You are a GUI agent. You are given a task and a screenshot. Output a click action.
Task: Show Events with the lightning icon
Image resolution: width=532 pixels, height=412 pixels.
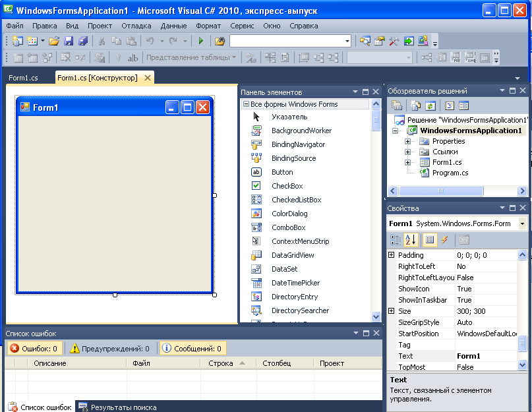click(x=444, y=240)
